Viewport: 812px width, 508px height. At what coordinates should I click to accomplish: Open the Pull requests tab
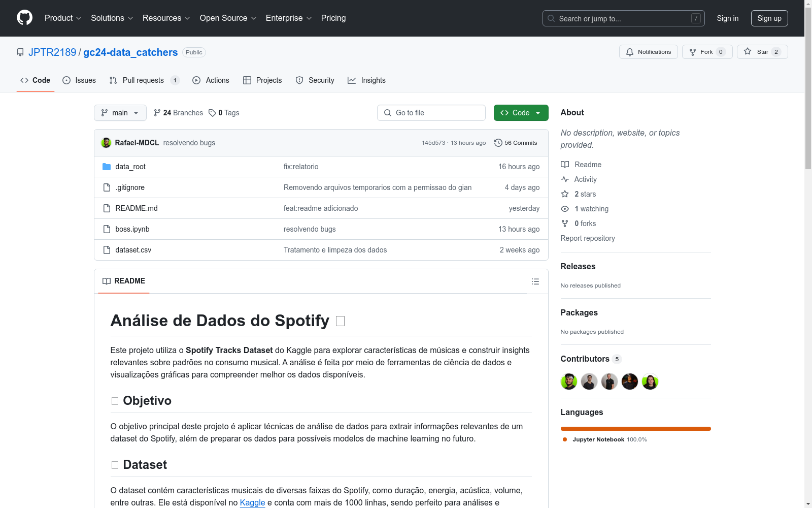(144, 80)
